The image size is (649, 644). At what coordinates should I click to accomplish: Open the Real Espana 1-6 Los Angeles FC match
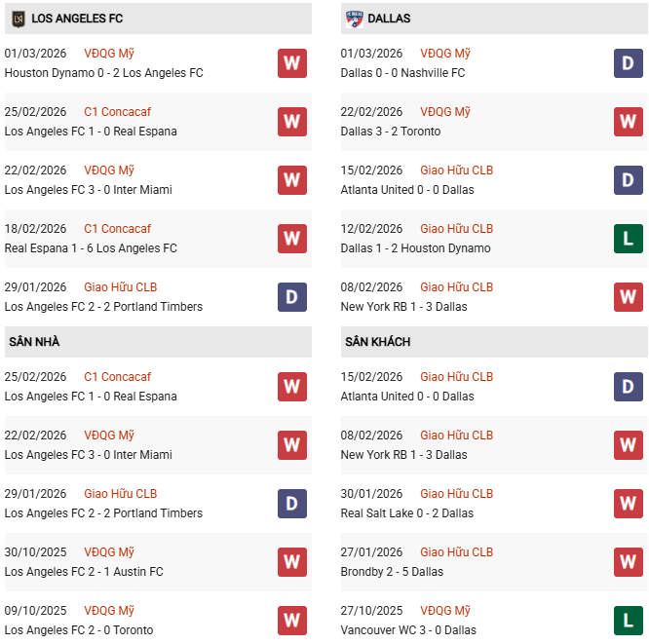coord(91,248)
